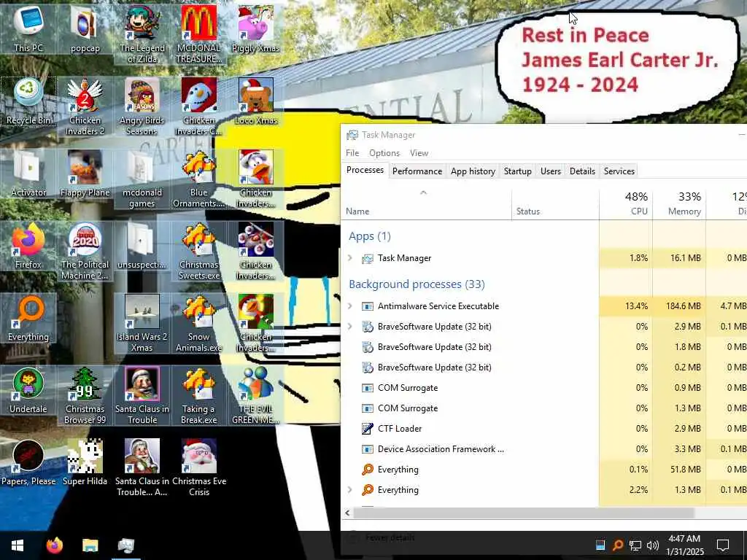747x560 pixels.
Task: Select the Loco Xmas desktop icon
Action: 256,101
